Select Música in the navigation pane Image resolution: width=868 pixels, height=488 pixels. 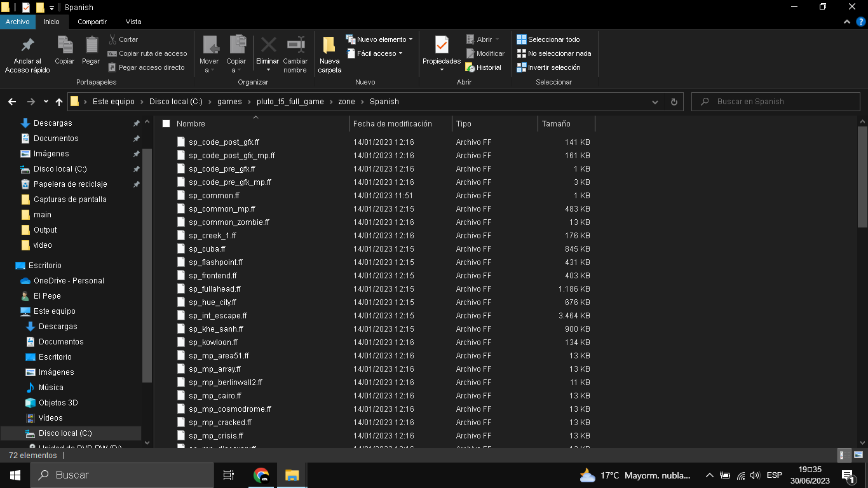tap(51, 388)
